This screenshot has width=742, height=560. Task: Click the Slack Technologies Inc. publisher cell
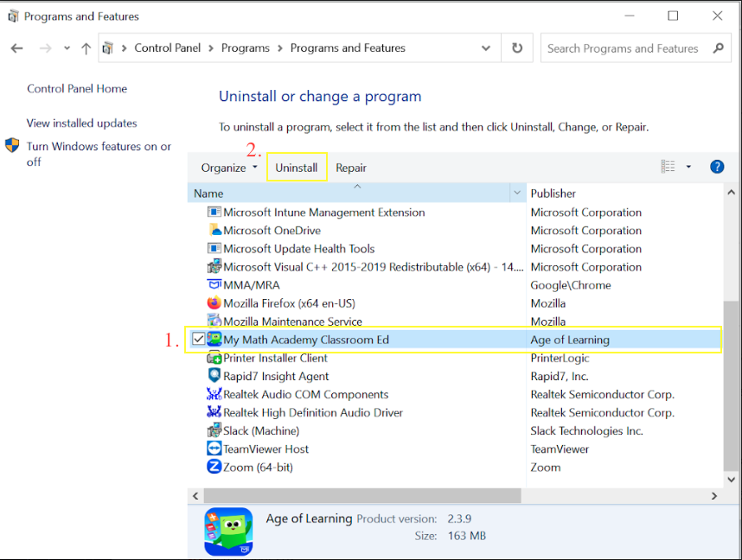[x=587, y=430]
